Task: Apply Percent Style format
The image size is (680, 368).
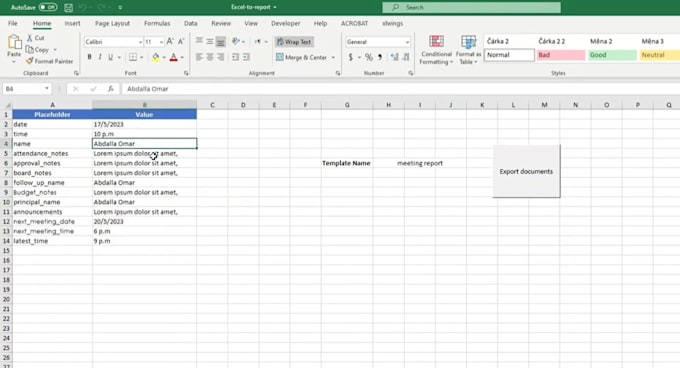Action: click(x=369, y=57)
